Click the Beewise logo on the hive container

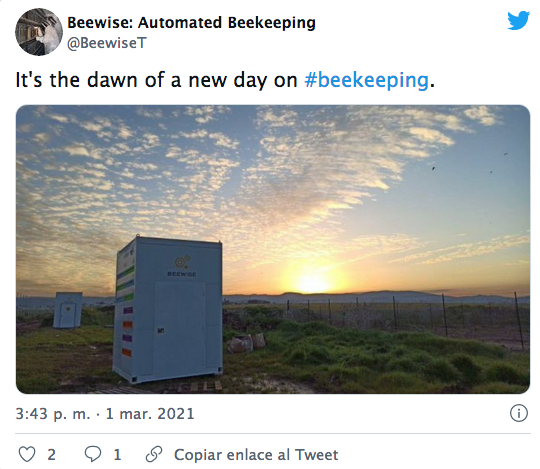182,267
